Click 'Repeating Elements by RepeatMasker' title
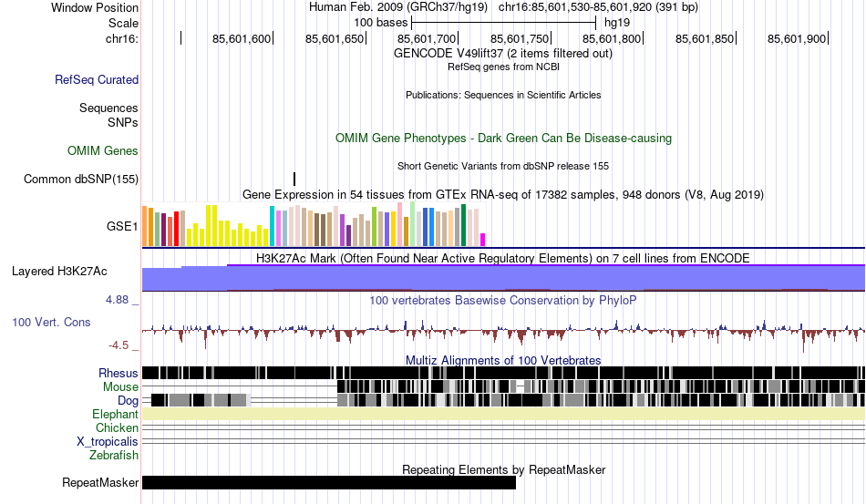Screen dimensions: 866x504 pos(503,469)
